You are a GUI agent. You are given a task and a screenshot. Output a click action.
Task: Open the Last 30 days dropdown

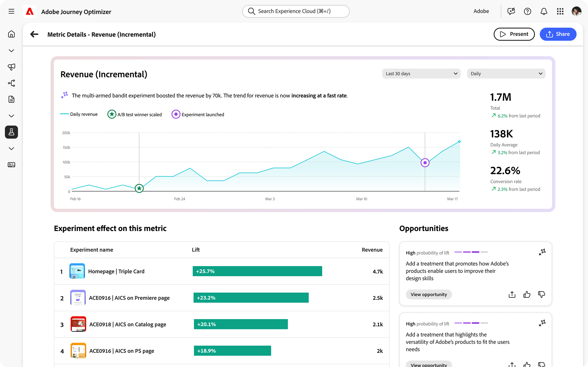click(421, 74)
